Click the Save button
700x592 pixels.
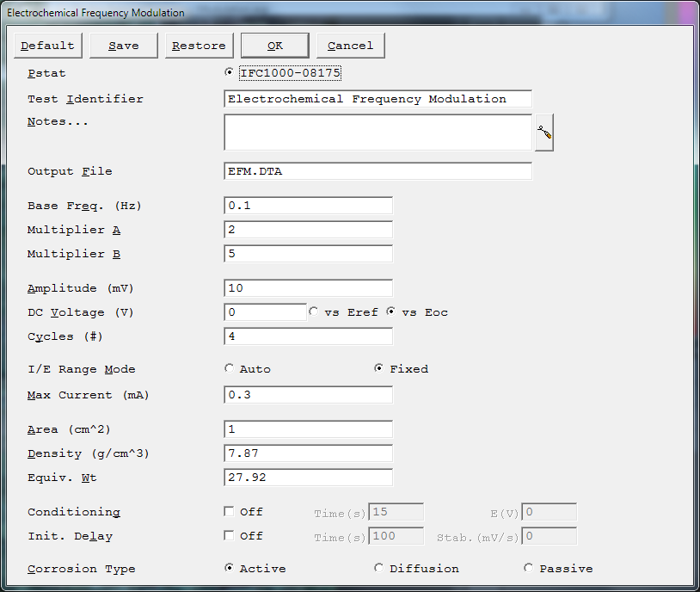tap(124, 46)
